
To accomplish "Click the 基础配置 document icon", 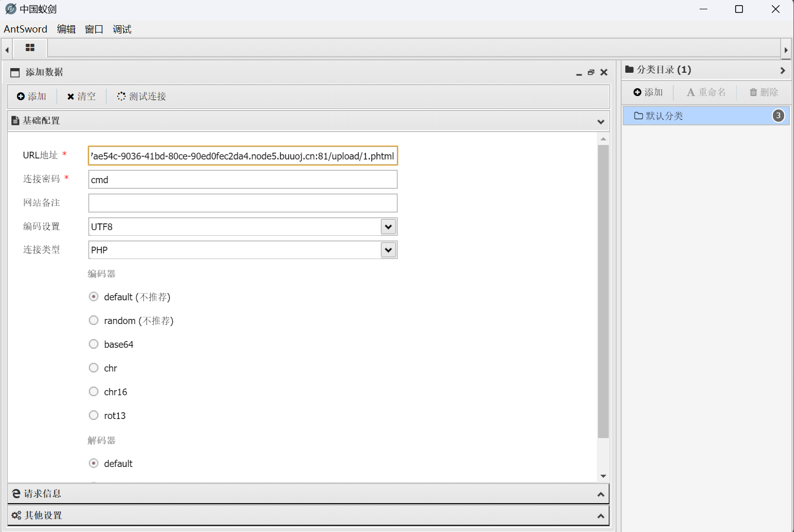I will coord(15,121).
